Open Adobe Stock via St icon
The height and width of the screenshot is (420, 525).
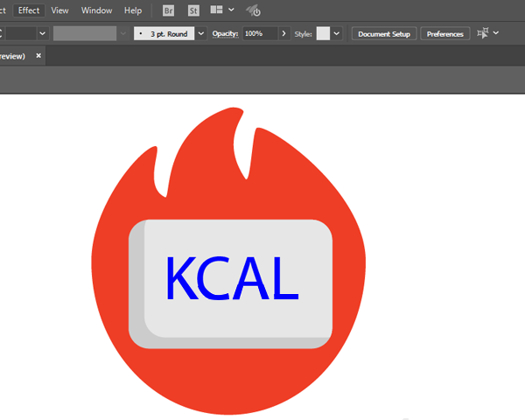[x=193, y=10]
